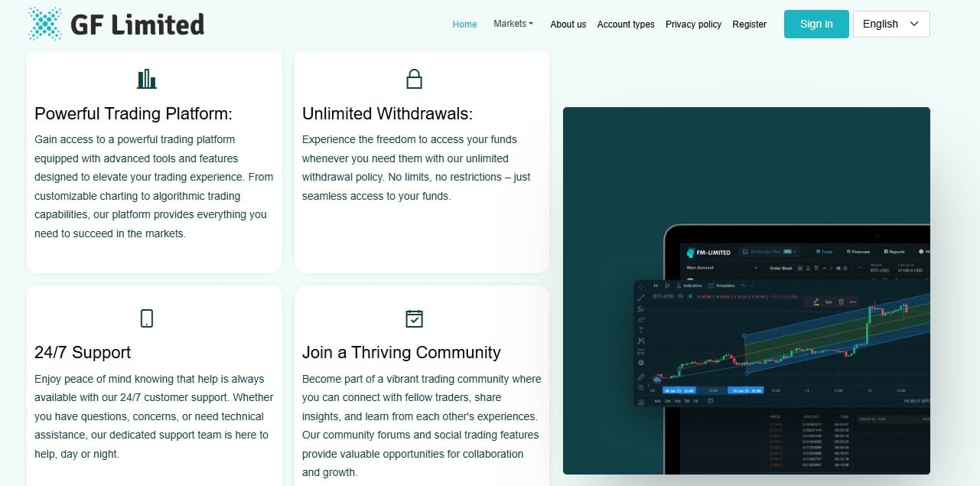
Task: Open the Register link
Action: (x=749, y=24)
